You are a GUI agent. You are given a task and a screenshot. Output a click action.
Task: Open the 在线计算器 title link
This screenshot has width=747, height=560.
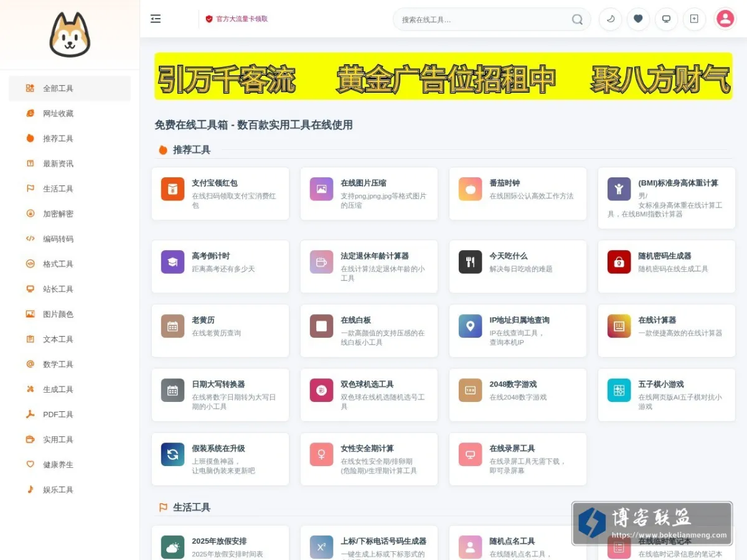pos(657,320)
